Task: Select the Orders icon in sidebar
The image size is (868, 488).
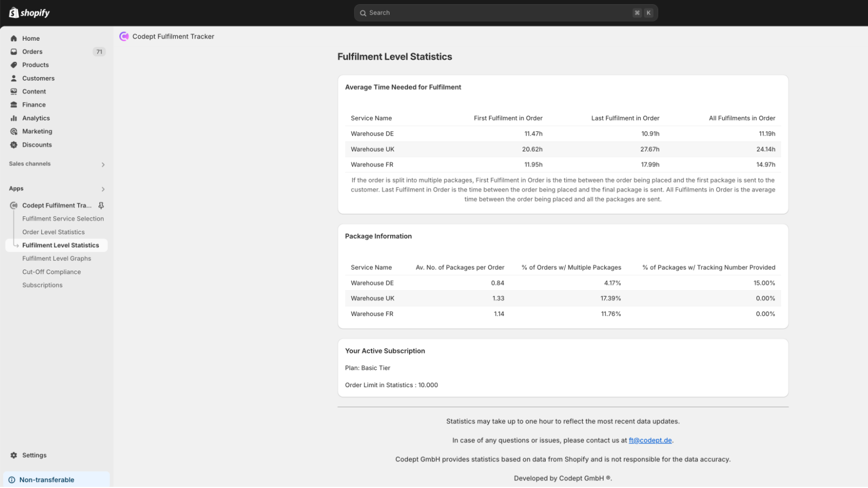Action: tap(14, 52)
